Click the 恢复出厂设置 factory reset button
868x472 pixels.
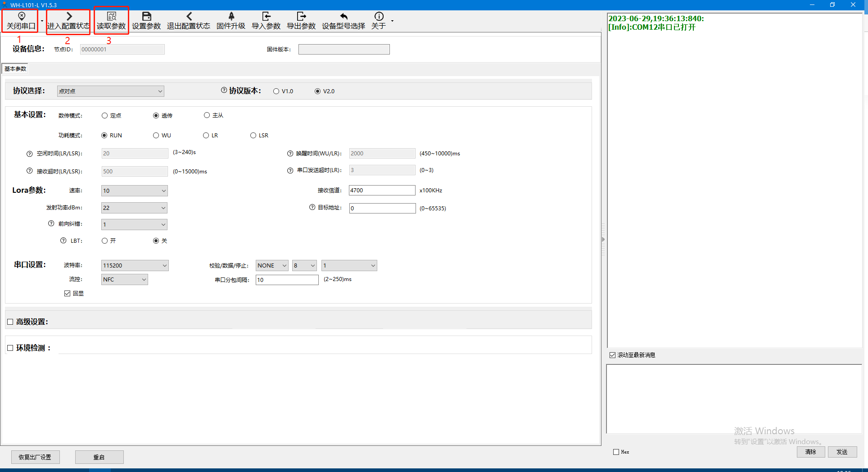35,457
